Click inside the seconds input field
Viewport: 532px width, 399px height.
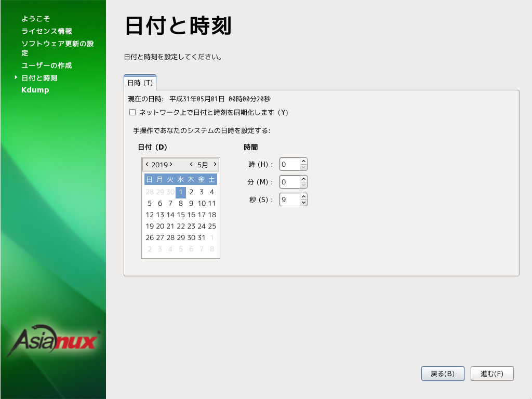(x=289, y=199)
